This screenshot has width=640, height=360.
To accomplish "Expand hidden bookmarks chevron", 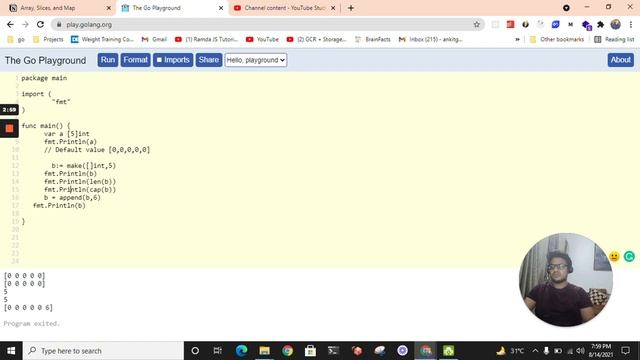I will [x=517, y=39].
